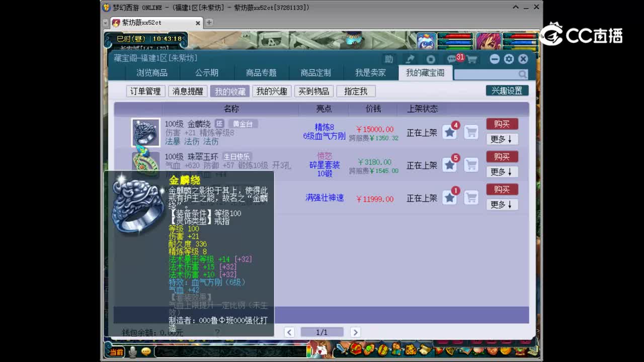Click the 生日快乐 server tag

(x=236, y=156)
